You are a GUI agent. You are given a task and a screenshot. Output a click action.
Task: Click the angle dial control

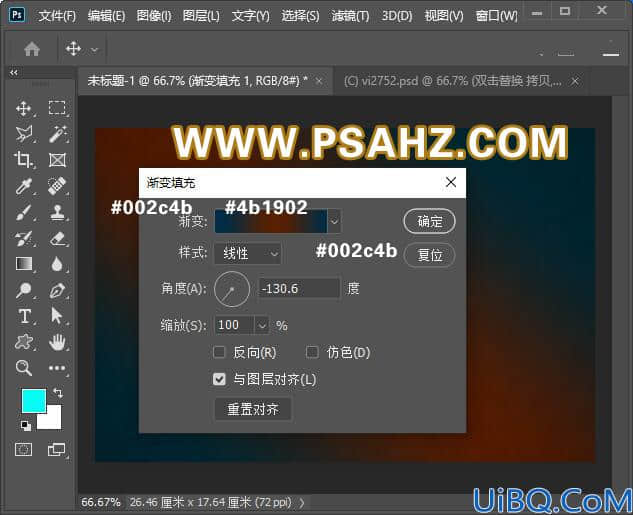tap(232, 289)
